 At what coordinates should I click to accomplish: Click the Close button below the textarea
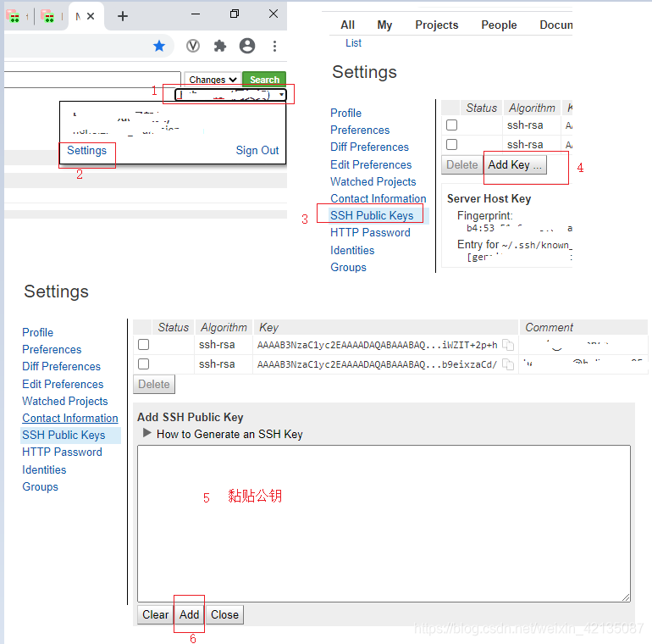click(224, 614)
